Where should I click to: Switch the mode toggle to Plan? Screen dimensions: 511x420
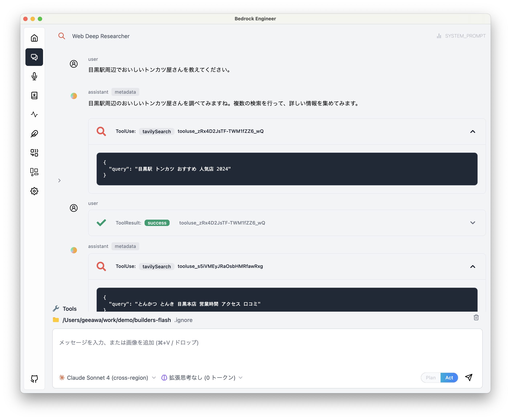[x=431, y=377]
